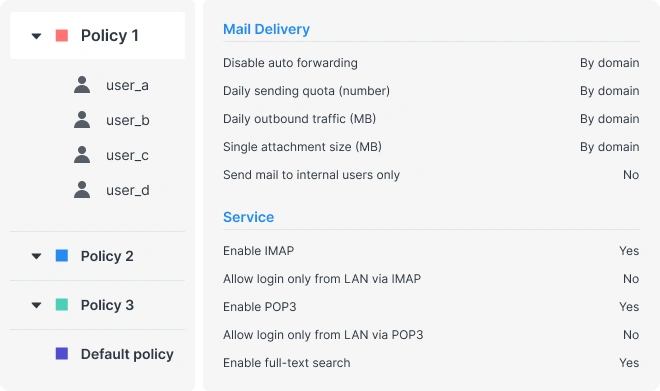The height and width of the screenshot is (391, 660).
Task: Click the user_b person icon
Action: tap(82, 120)
